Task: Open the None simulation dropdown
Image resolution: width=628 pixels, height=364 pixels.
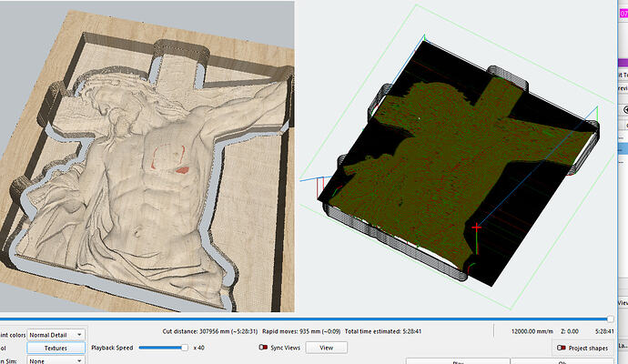Action: 56,360
